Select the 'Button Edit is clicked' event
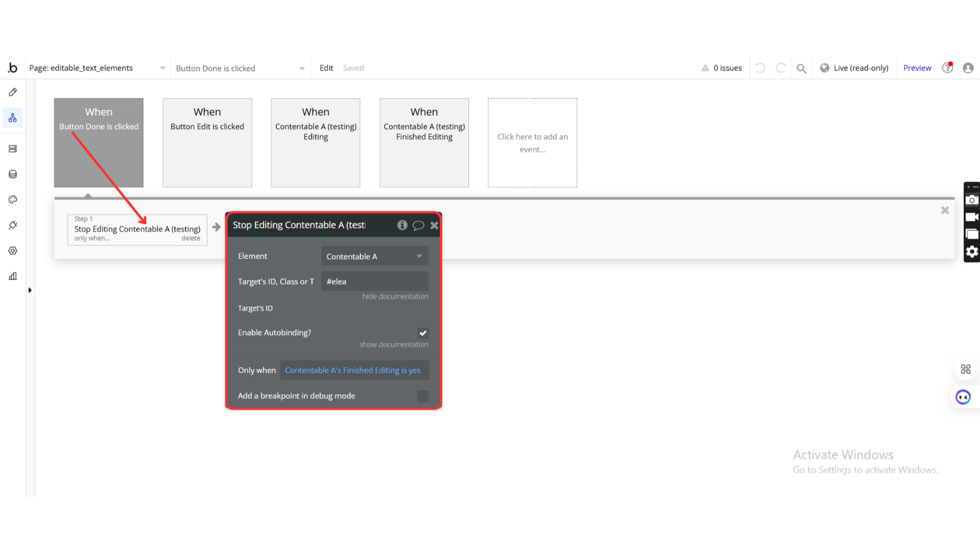980x552 pixels. [207, 143]
